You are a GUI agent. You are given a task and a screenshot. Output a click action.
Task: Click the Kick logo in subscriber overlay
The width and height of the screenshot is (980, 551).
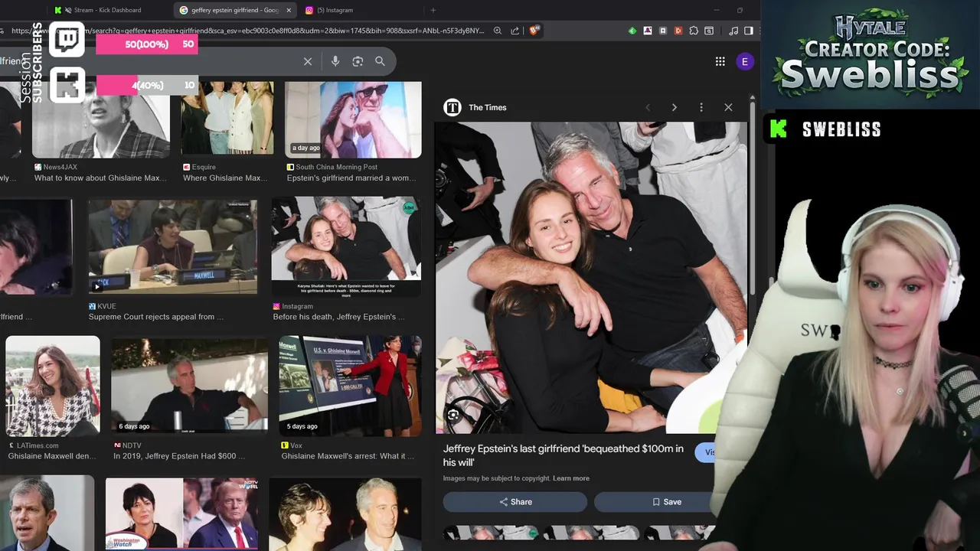(x=67, y=84)
